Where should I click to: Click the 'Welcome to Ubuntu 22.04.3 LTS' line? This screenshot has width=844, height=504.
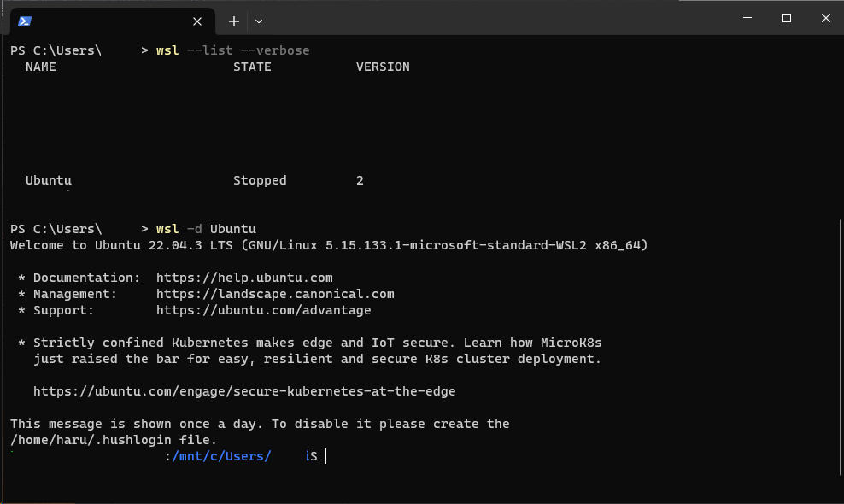click(329, 245)
